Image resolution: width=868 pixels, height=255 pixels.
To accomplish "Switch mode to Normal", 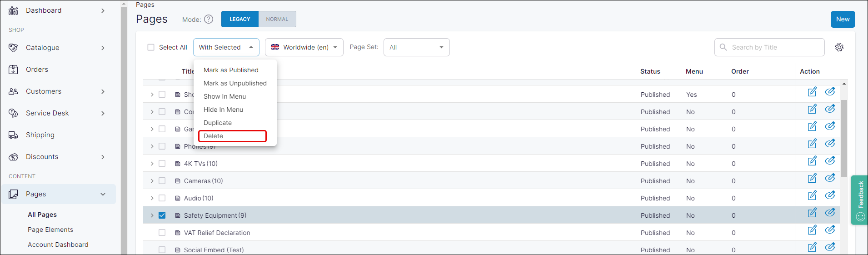I will pyautogui.click(x=277, y=19).
